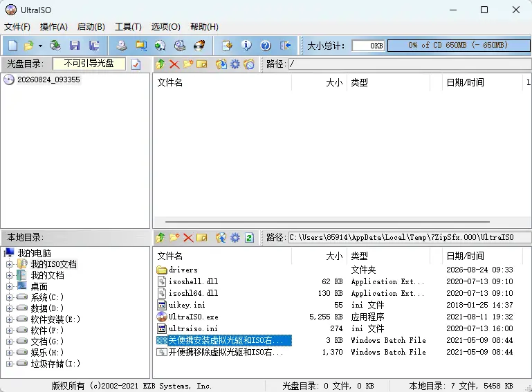Click the Add files toolbar icon
This screenshot has width=532, height=392.
tap(227, 46)
